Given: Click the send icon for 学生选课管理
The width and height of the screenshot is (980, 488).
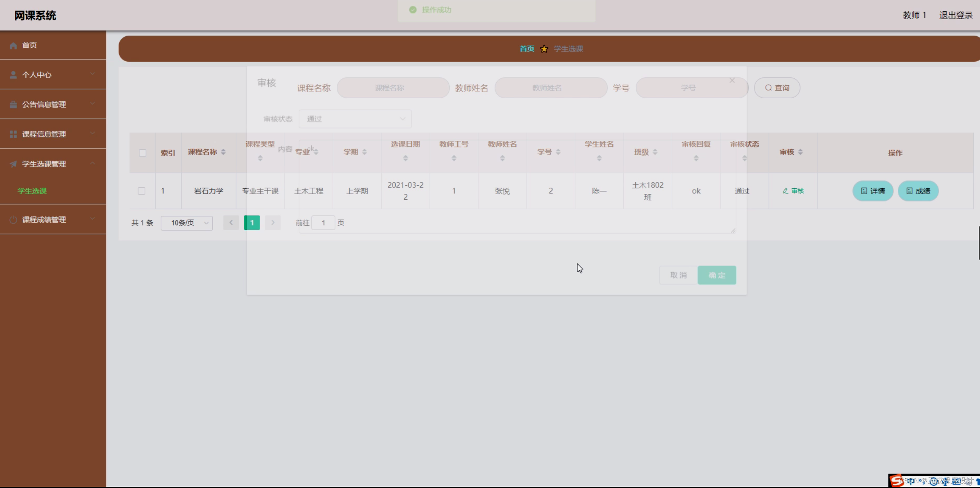Looking at the screenshot, I should pos(13,164).
